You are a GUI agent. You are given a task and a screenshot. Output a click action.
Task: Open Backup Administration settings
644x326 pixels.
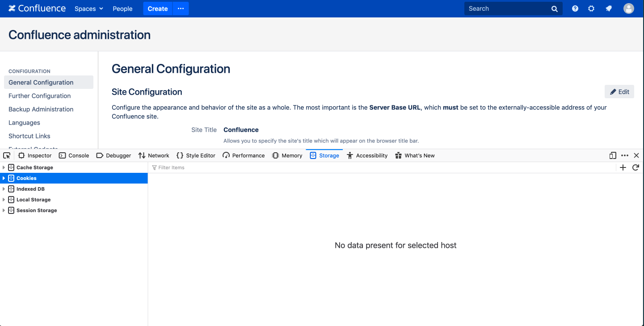(41, 109)
